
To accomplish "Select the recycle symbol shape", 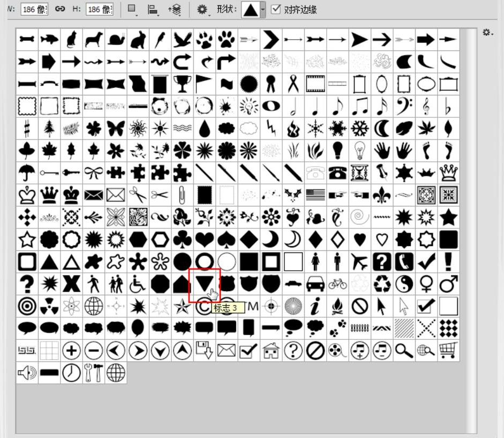I will click(382, 284).
